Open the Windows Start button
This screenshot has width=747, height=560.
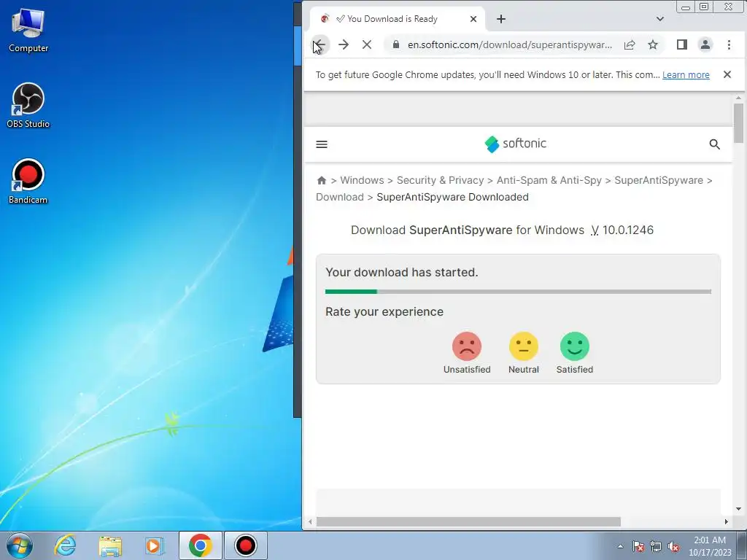tap(20, 545)
